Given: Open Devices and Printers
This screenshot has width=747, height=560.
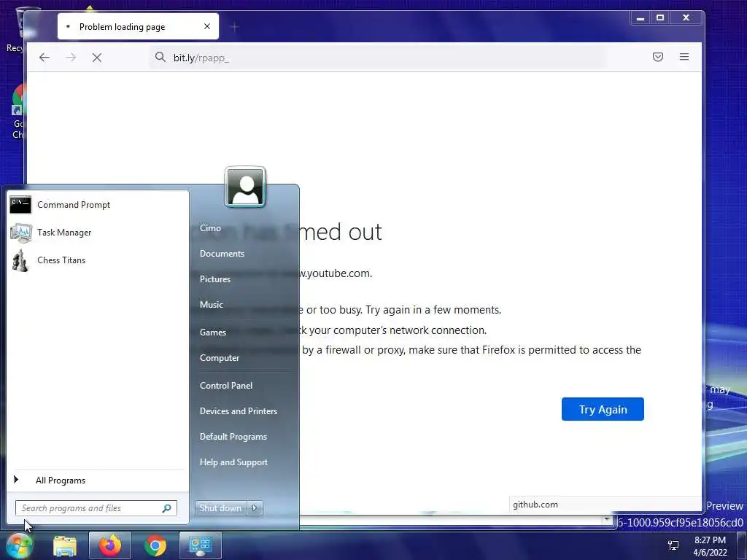Looking at the screenshot, I should pos(239,411).
